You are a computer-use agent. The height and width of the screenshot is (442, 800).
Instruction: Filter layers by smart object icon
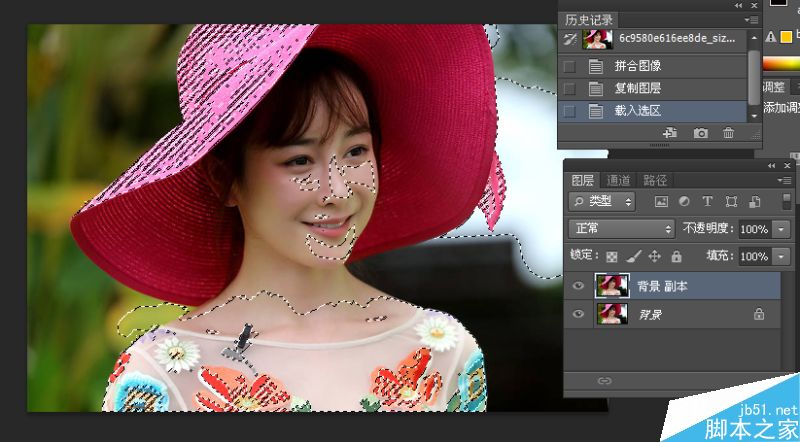[755, 202]
